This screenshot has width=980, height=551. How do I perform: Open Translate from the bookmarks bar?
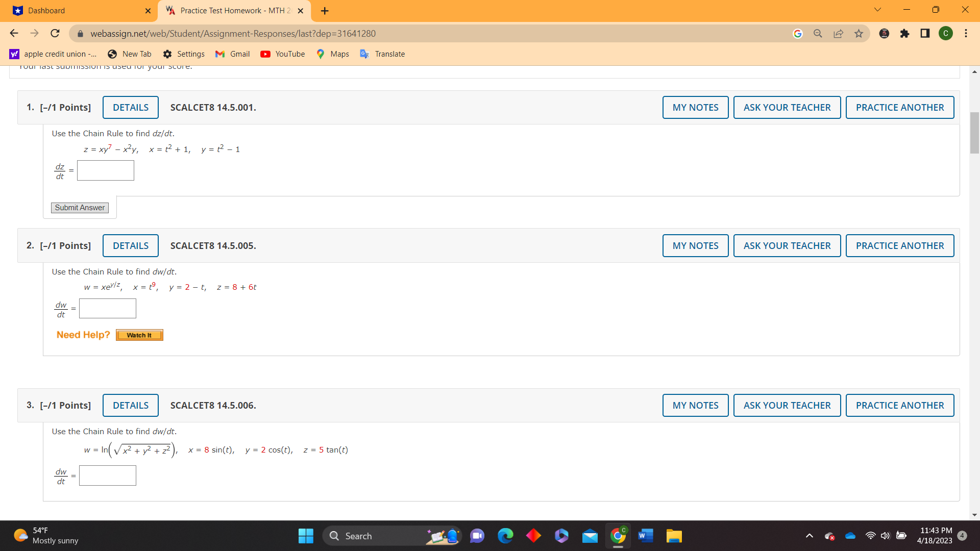pyautogui.click(x=382, y=54)
